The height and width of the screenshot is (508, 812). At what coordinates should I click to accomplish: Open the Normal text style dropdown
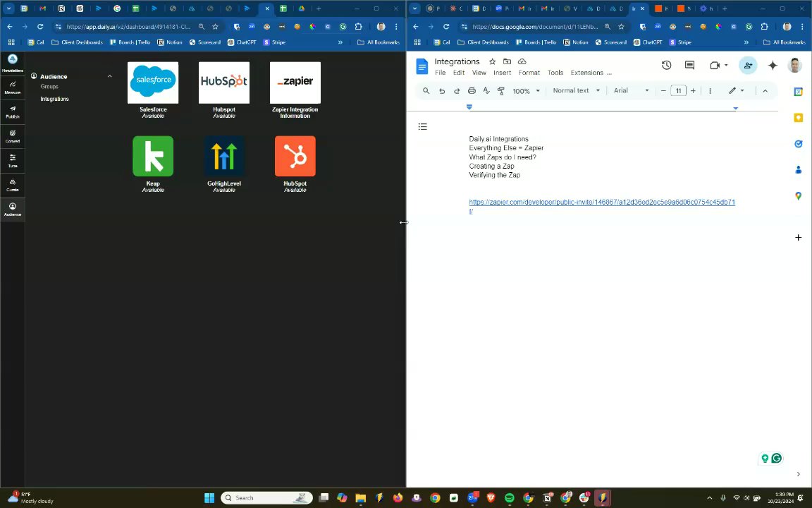(576, 91)
